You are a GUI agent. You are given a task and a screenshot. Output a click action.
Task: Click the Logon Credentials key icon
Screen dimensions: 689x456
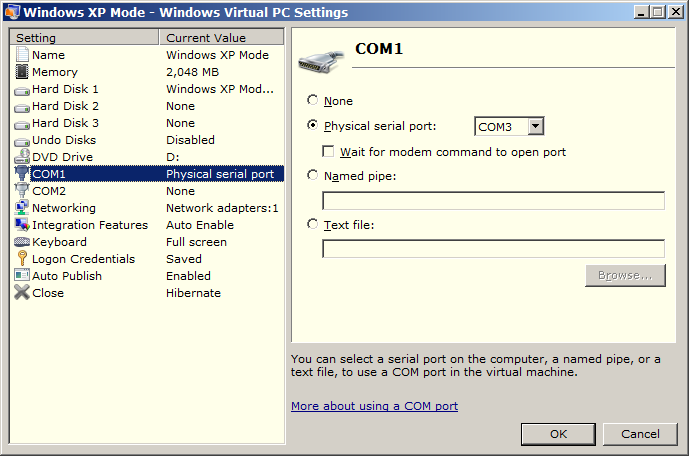coord(22,258)
